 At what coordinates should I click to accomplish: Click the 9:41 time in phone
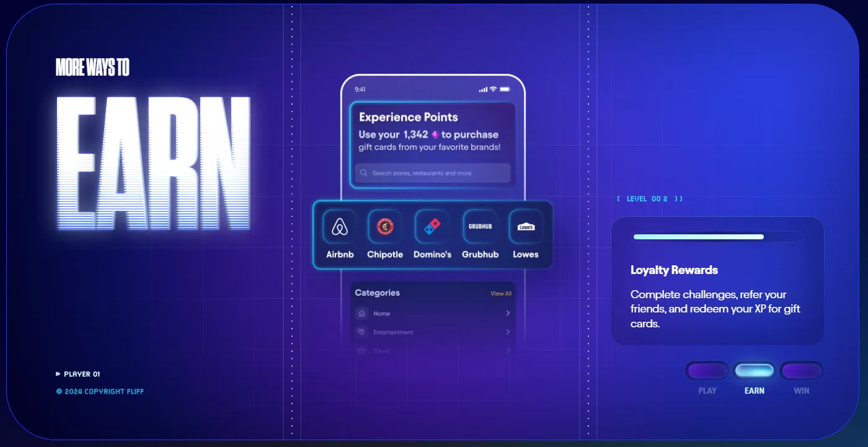360,89
